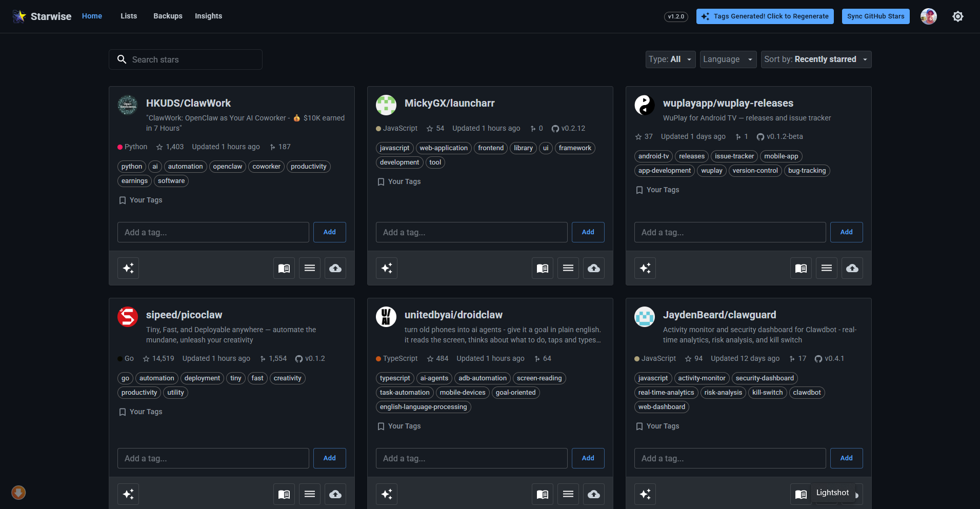
Task: Click cloud backup icon on unitedbyai/droidclaw card
Action: click(594, 494)
